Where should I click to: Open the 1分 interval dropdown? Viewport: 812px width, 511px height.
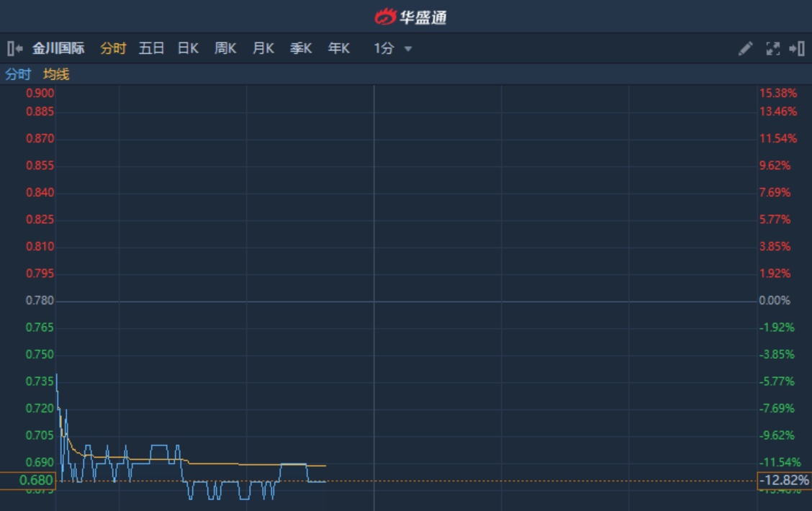point(392,49)
